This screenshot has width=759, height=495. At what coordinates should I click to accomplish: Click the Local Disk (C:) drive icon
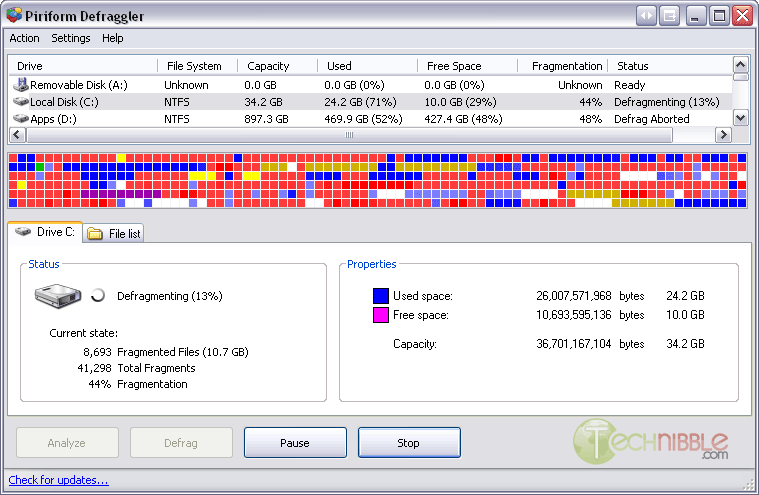(21, 102)
